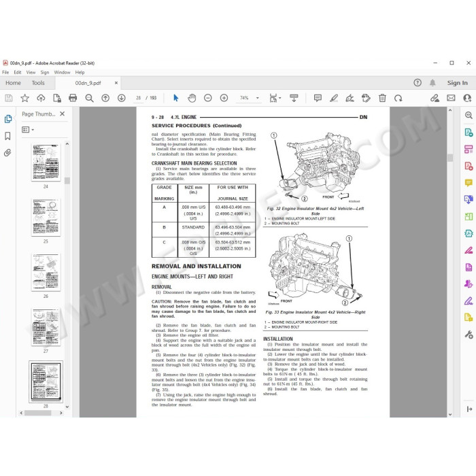Click the Delete trash icon
Image resolution: width=476 pixels, height=476 pixels.
click(x=382, y=98)
